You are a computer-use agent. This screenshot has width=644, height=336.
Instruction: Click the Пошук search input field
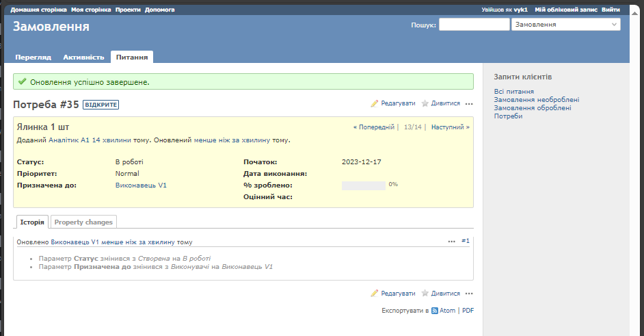click(x=474, y=25)
